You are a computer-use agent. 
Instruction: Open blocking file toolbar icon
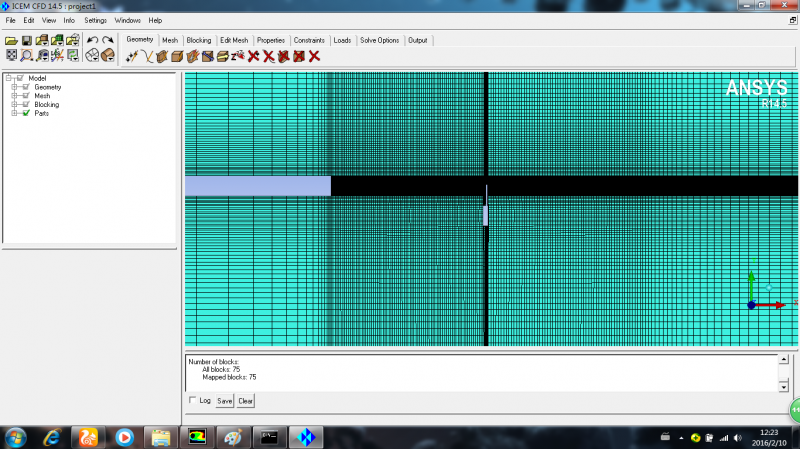tap(73, 40)
